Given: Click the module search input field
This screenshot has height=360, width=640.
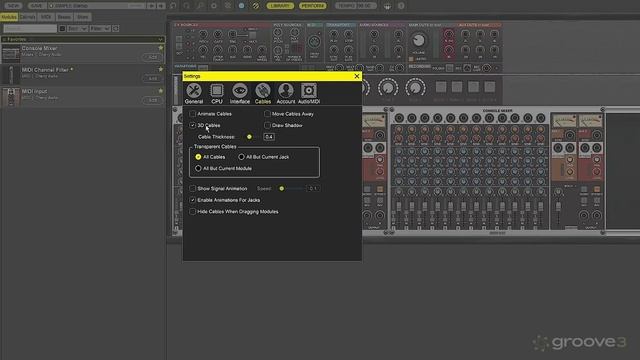Looking at the screenshot, I should [30, 29].
